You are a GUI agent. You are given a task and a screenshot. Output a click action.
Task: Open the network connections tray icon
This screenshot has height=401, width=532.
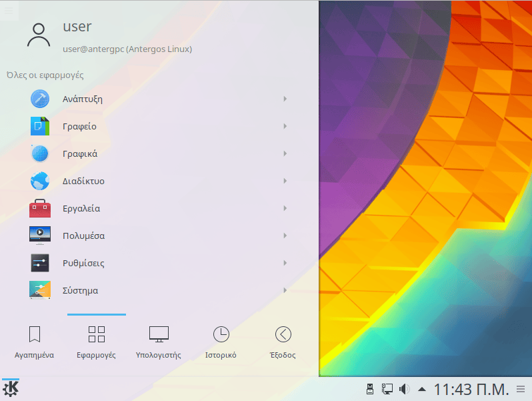coord(387,389)
